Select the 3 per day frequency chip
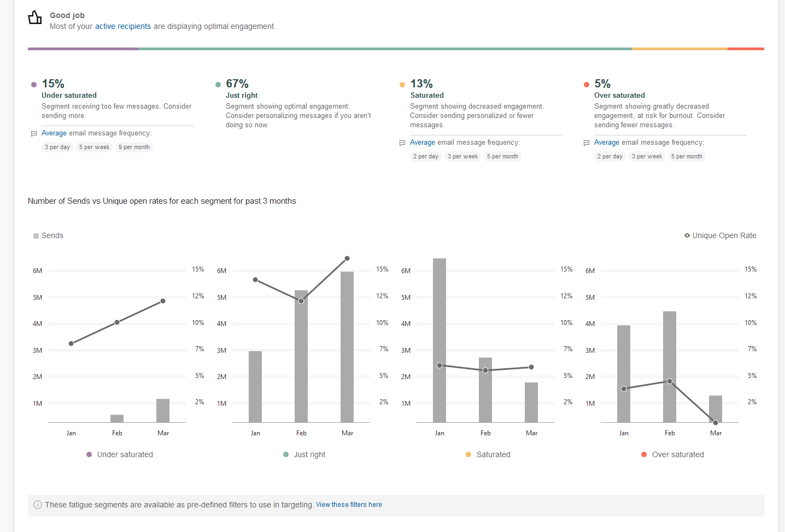 point(57,147)
